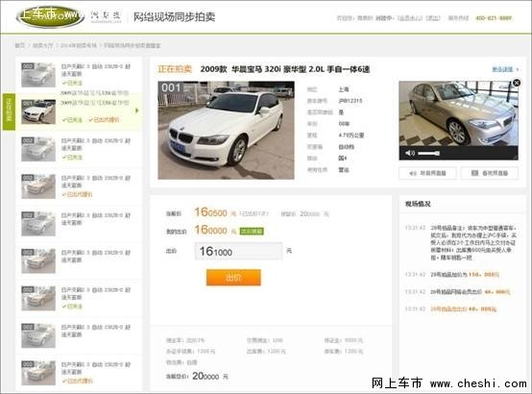532x394 pixels.
Task: Adjust the video volume slider
Action: [x=429, y=154]
